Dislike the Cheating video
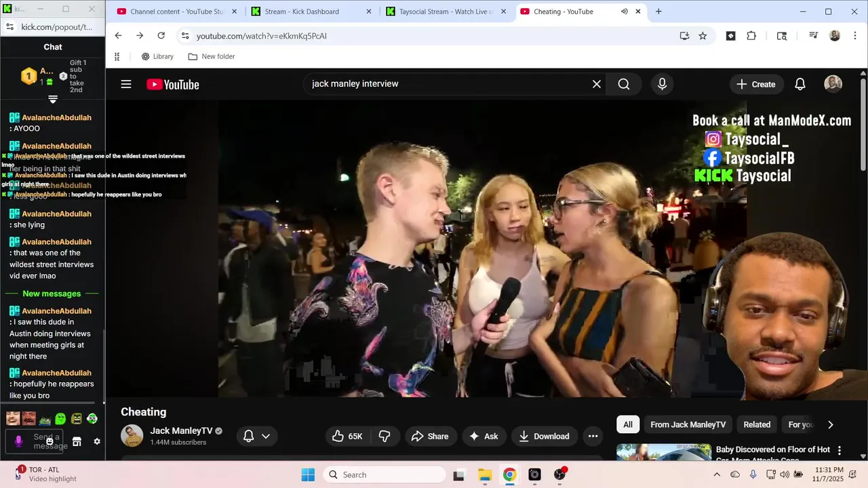 point(384,436)
